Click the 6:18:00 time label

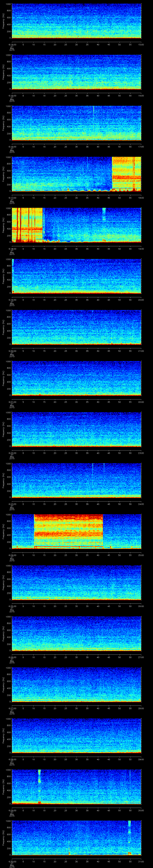click(12, 249)
